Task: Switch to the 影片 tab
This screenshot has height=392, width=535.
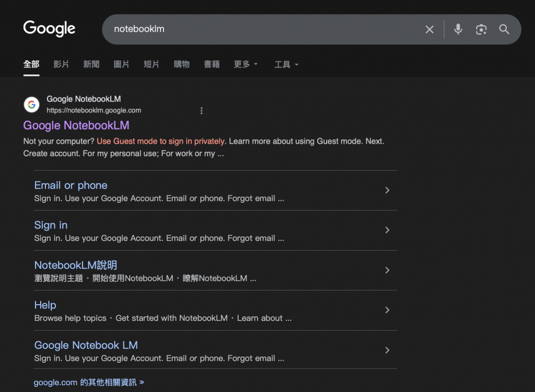Action: point(61,64)
